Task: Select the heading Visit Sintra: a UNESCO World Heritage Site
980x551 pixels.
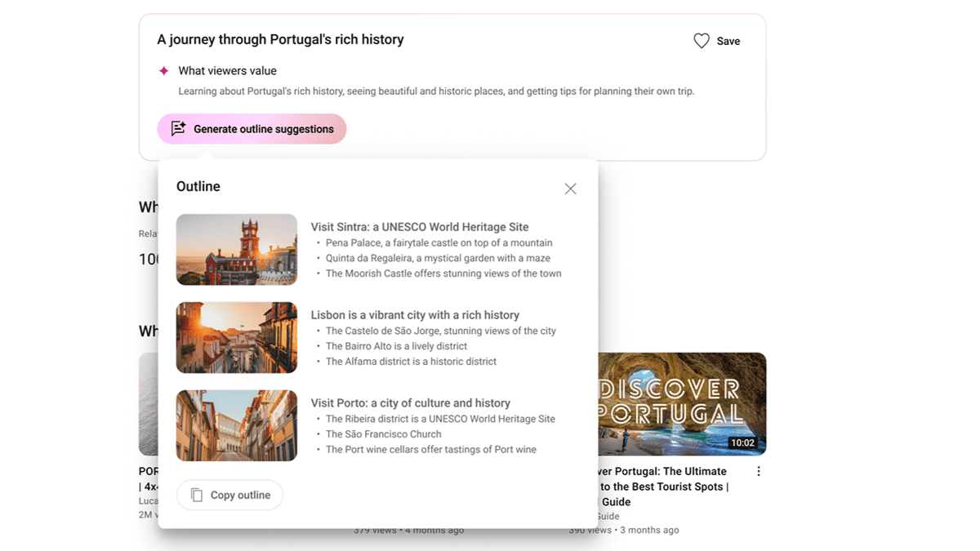Action: 420,227
